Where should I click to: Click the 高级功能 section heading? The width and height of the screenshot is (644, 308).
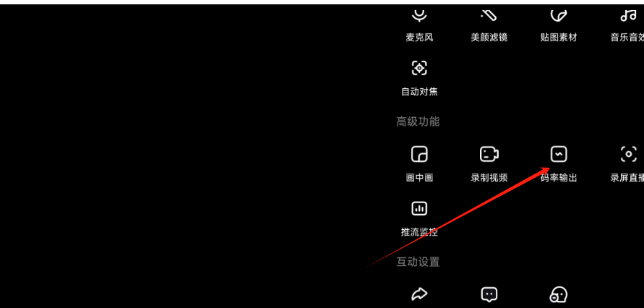418,121
